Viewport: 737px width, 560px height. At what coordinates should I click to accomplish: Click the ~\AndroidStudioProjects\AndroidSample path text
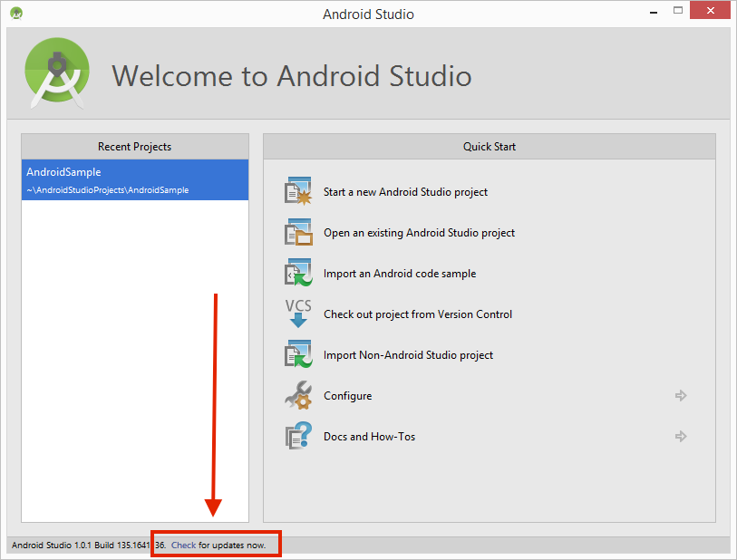(x=108, y=189)
